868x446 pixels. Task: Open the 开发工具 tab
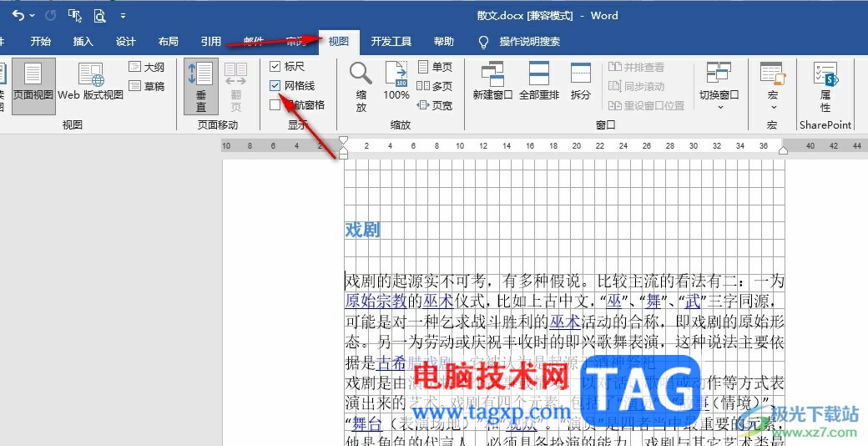pos(391,42)
